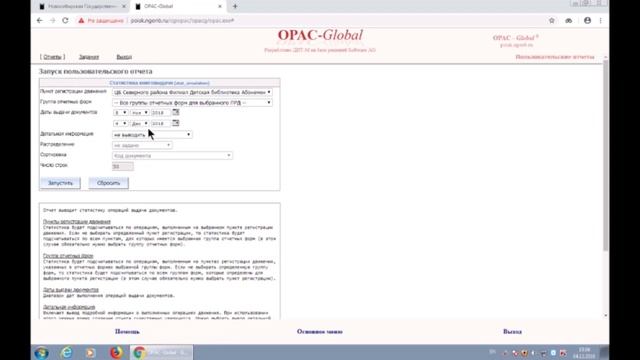Screen dimensions: 640x360
Task: Click the browser forward arrow
Action: (52, 20)
